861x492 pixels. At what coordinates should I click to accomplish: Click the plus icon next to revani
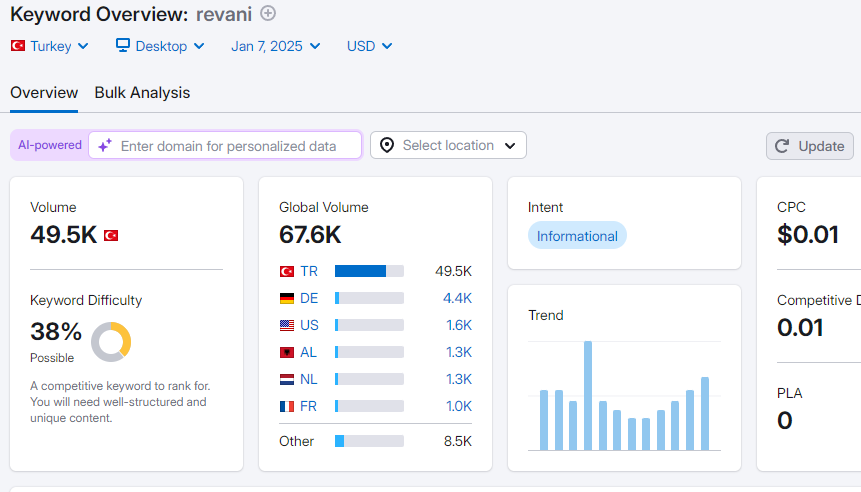pyautogui.click(x=267, y=13)
